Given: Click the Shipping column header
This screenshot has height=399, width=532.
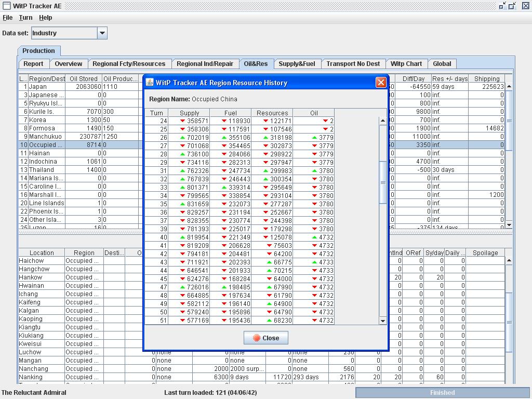Looking at the screenshot, I should pyautogui.click(x=486, y=79).
